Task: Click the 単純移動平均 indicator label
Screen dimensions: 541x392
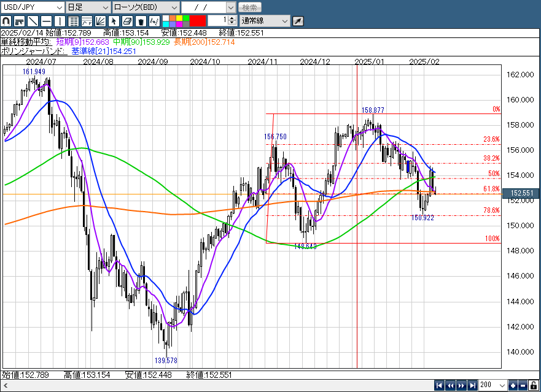Action: [x=26, y=42]
